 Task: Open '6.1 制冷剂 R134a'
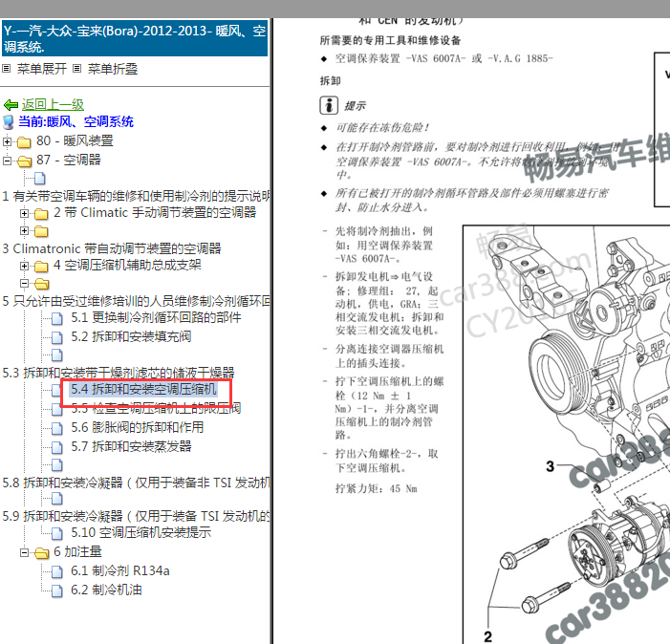tap(120, 571)
